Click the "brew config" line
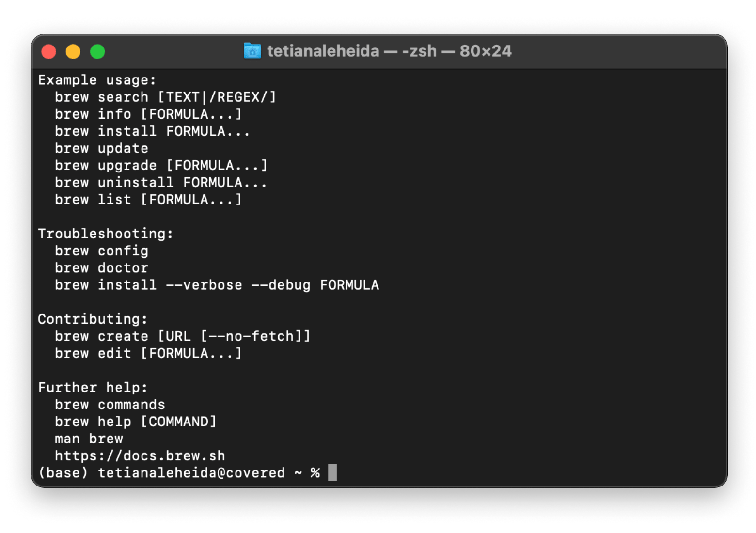 [101, 251]
